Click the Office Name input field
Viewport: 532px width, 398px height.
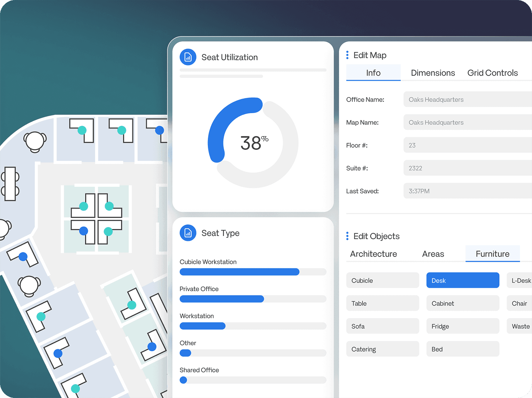coord(468,99)
